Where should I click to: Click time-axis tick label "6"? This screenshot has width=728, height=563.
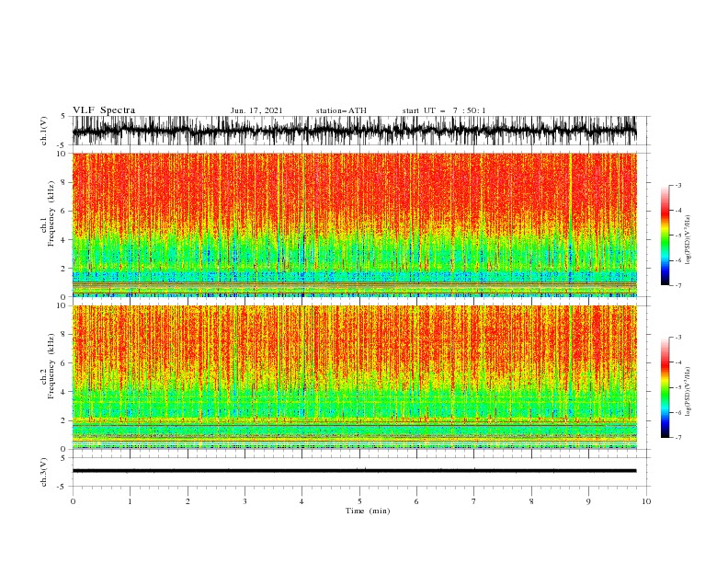coord(416,501)
